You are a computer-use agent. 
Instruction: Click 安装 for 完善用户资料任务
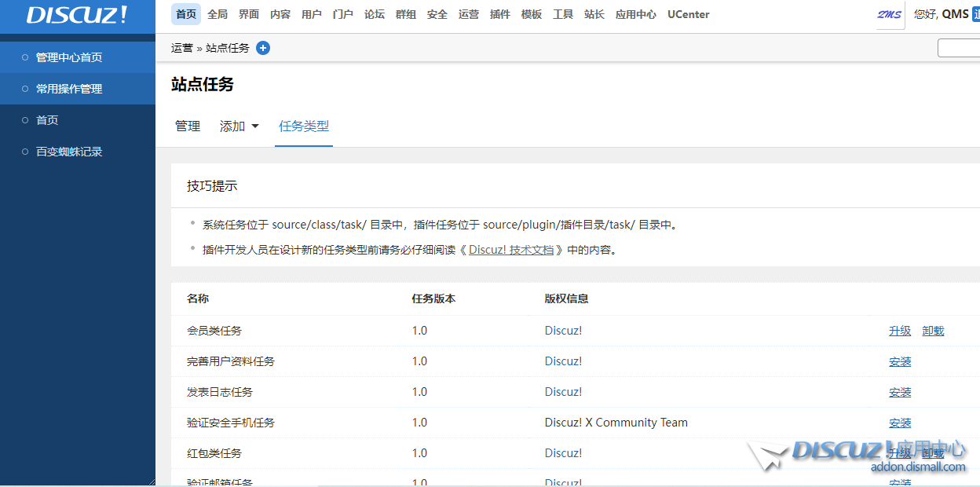[900, 361]
